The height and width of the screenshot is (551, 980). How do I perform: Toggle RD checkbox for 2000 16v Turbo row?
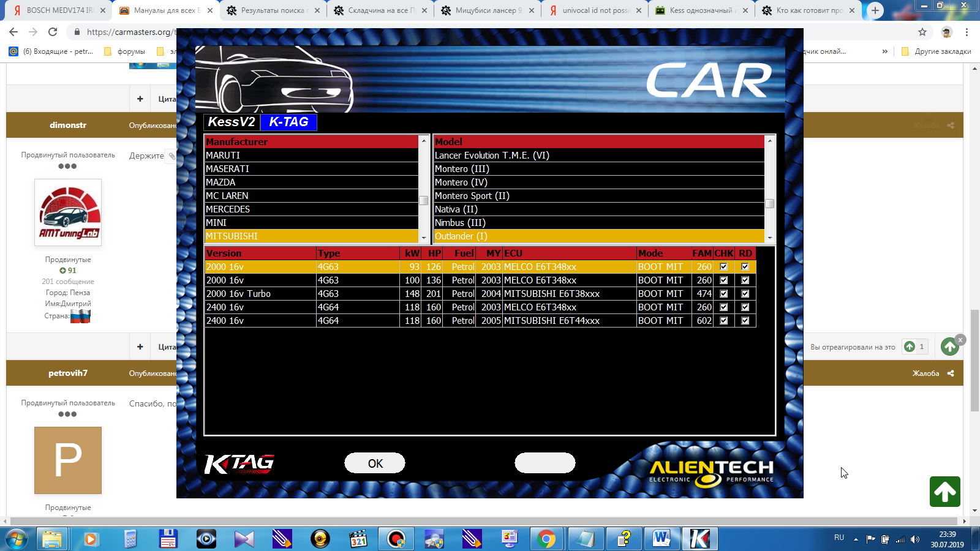click(745, 293)
